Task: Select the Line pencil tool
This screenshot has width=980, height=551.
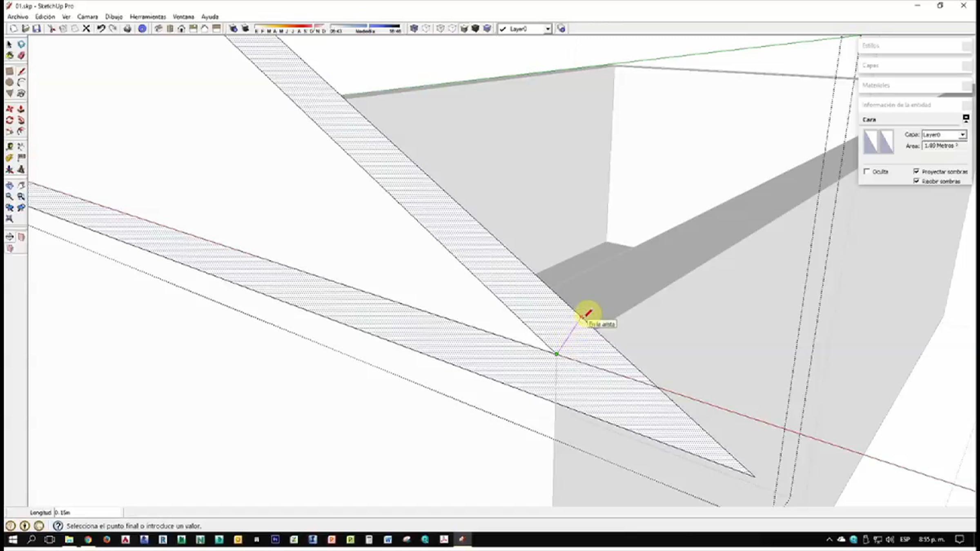Action: pyautogui.click(x=21, y=71)
